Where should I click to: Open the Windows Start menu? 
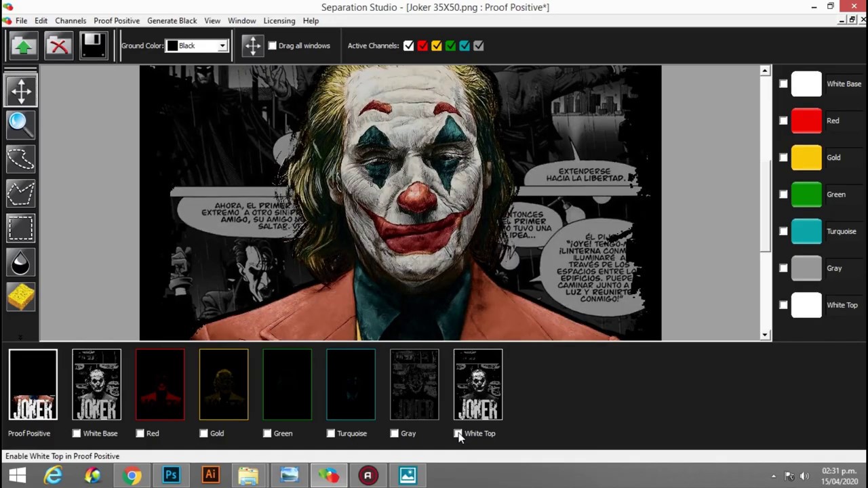(x=17, y=475)
